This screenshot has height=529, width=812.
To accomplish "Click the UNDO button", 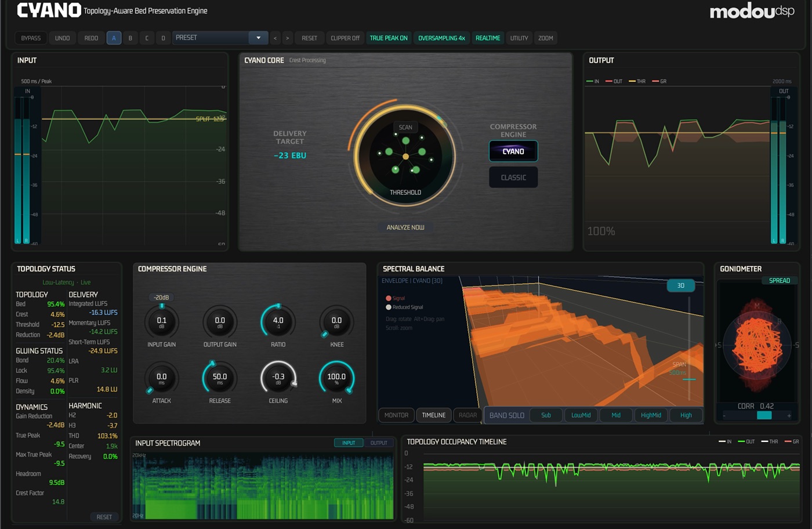I will coord(62,38).
